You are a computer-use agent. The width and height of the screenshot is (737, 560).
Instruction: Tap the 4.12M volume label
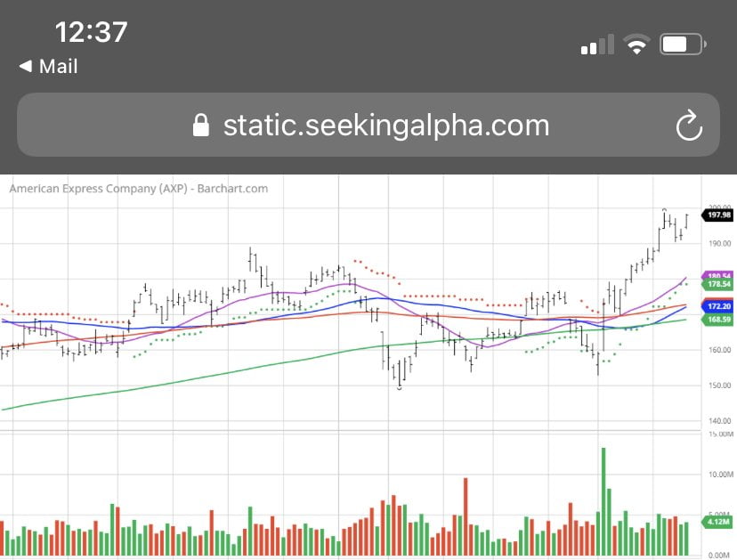717,524
